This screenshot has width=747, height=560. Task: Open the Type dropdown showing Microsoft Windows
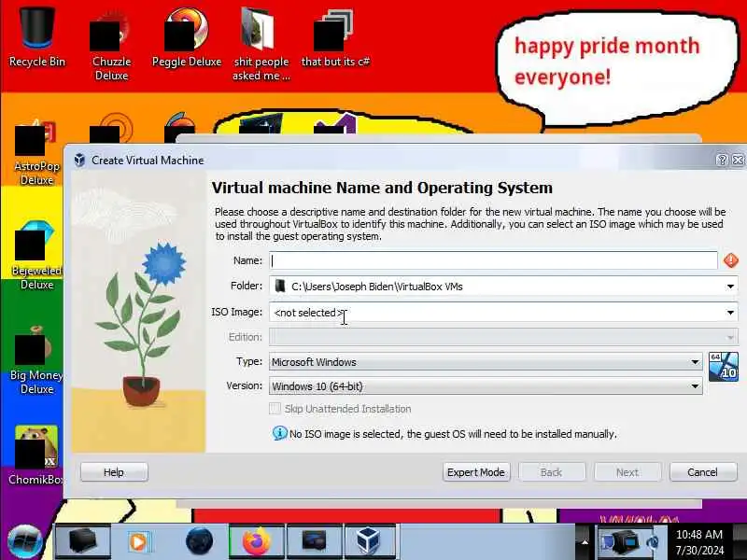click(x=486, y=362)
